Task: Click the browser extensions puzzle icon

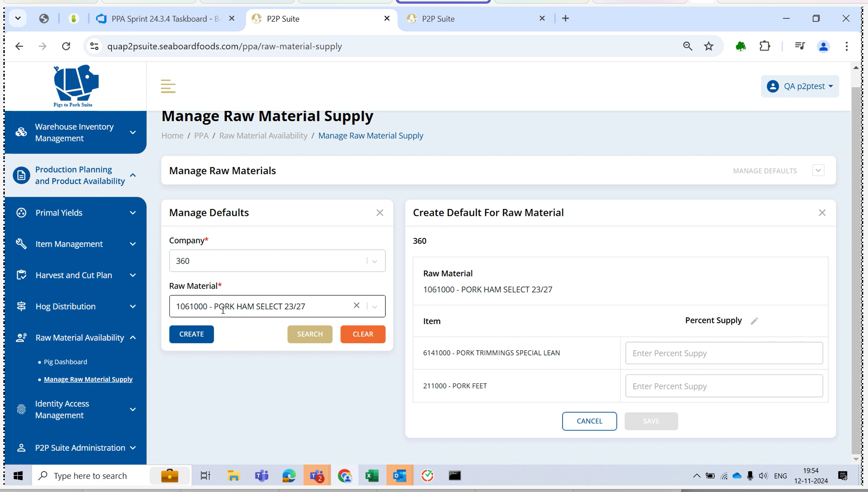Action: 765,46
